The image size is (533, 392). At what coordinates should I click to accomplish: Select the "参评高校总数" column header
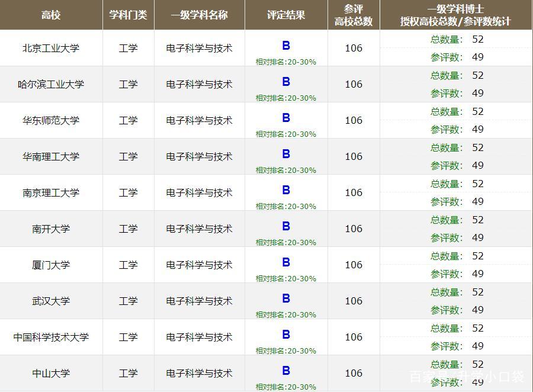pyautogui.click(x=354, y=15)
